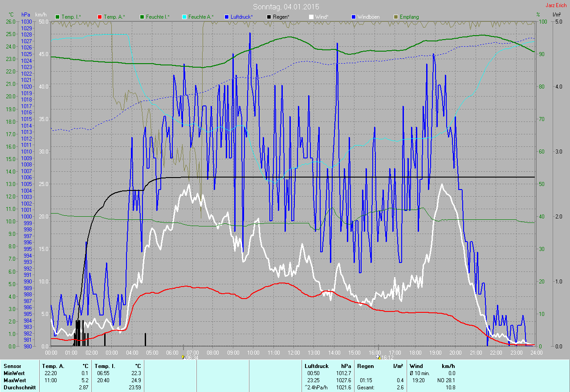Image resolution: width=570 pixels, height=392 pixels.
Task: Click the 'MinWert' row label
Action: (14, 373)
